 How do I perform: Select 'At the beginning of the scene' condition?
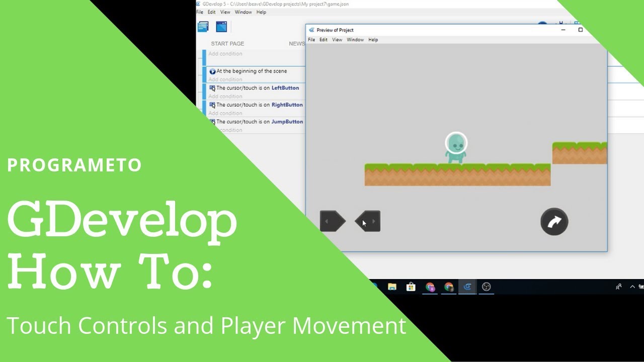coord(252,71)
